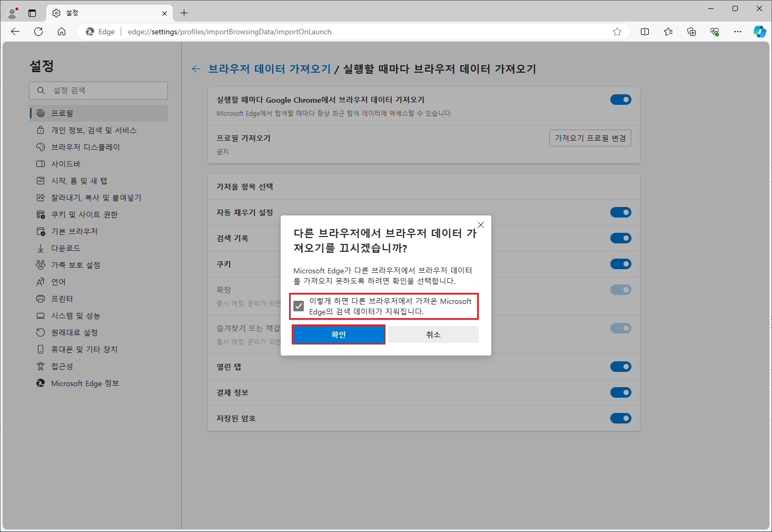This screenshot has height=532, width=772.
Task: Close the 설정 tab
Action: tap(165, 13)
